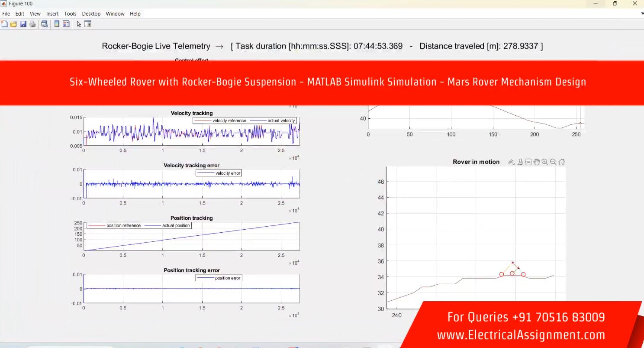Expand the Desktop menu

click(91, 14)
